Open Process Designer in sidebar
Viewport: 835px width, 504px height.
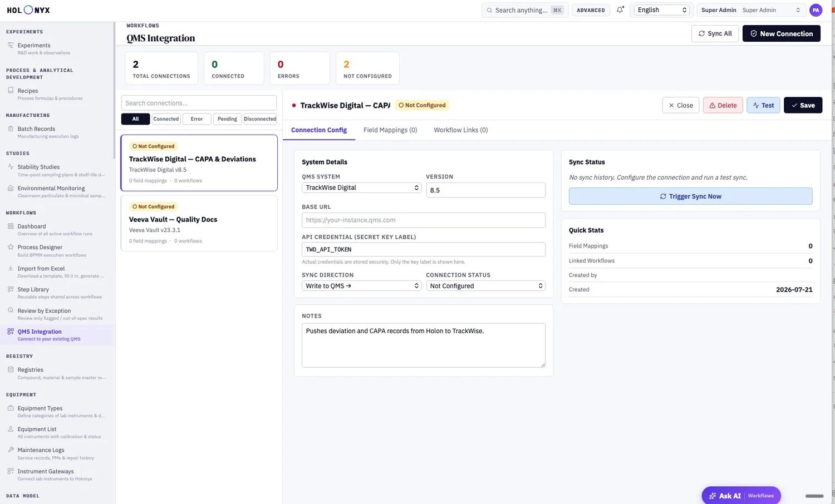click(x=57, y=250)
